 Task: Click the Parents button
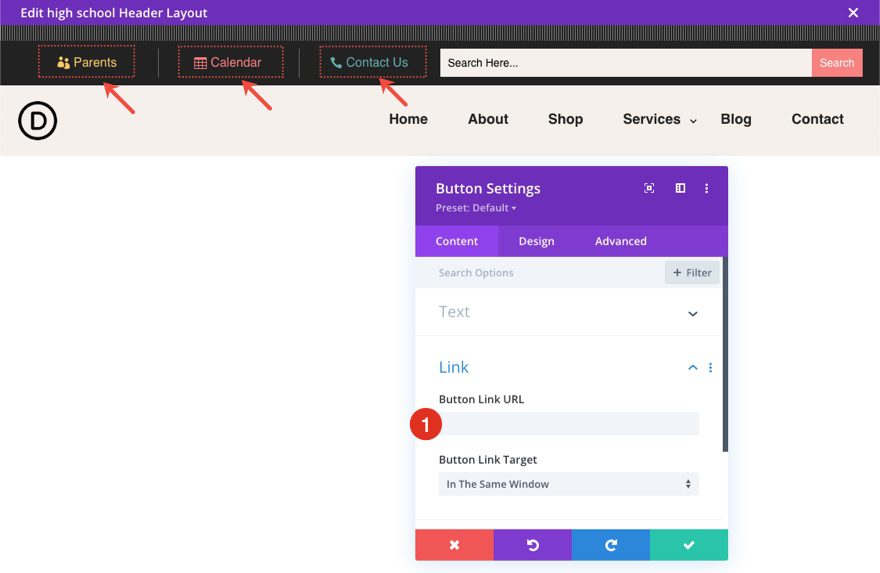(86, 62)
